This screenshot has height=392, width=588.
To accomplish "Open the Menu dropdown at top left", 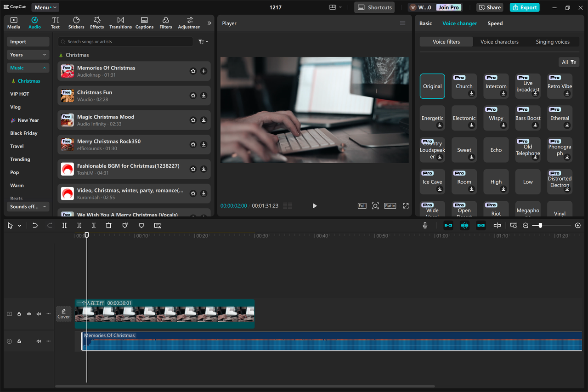I will click(45, 7).
